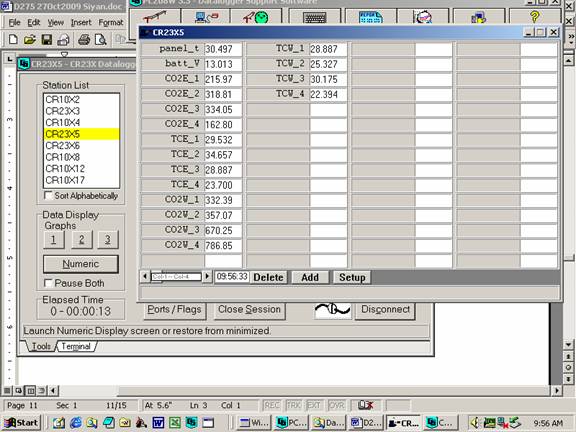The image size is (576, 432).
Task: Open the Status green face icon in PC208W
Action: (x=256, y=17)
